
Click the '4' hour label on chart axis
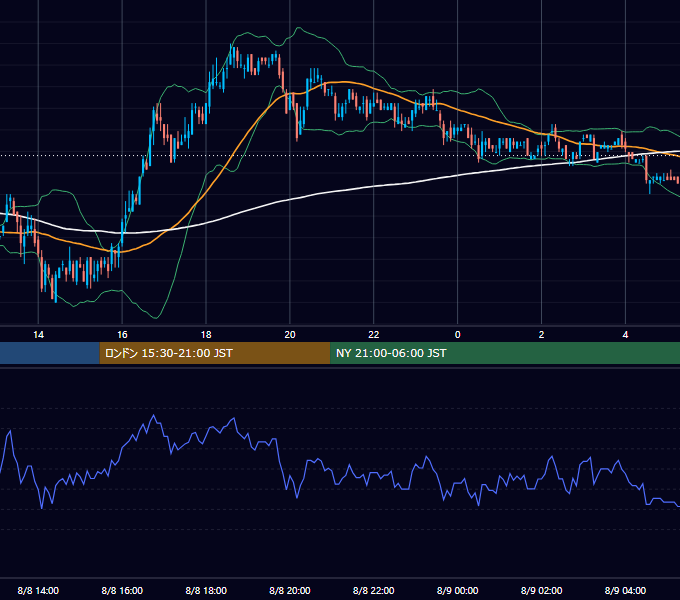pyautogui.click(x=625, y=335)
